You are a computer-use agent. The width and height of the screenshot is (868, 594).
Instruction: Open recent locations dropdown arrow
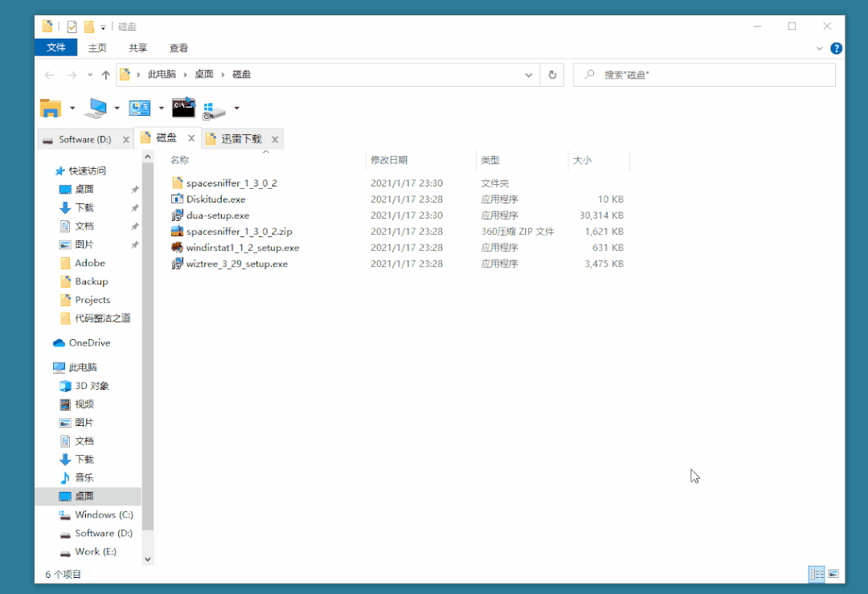(x=89, y=75)
